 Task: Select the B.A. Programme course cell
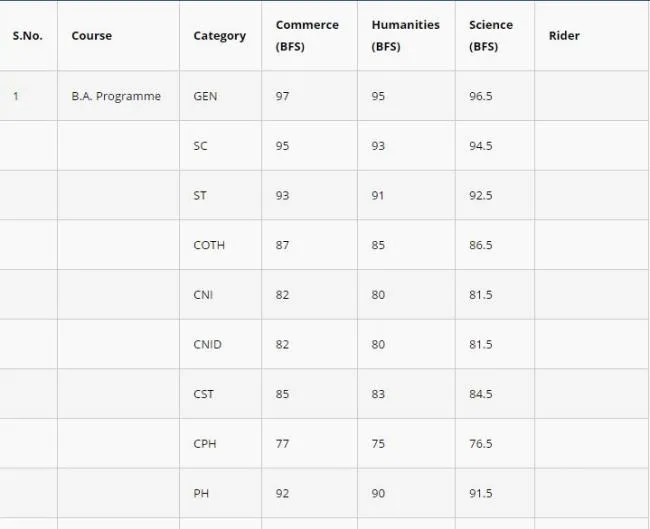tap(116, 96)
